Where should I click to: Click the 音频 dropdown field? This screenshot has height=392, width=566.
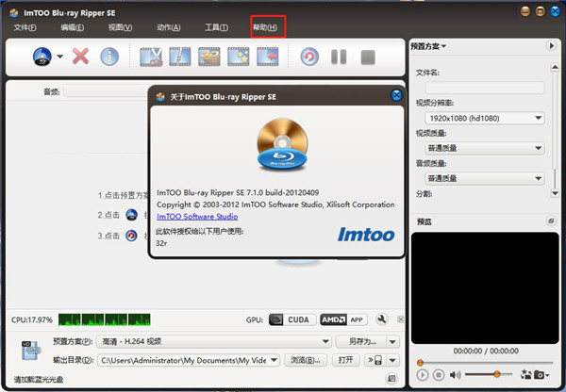click(x=106, y=91)
